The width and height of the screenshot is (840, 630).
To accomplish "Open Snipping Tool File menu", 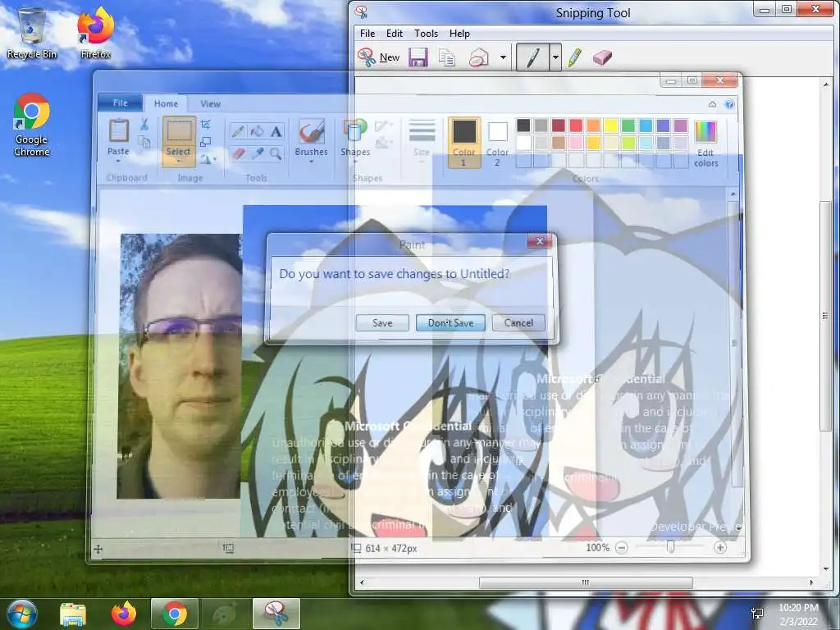I will [x=367, y=33].
